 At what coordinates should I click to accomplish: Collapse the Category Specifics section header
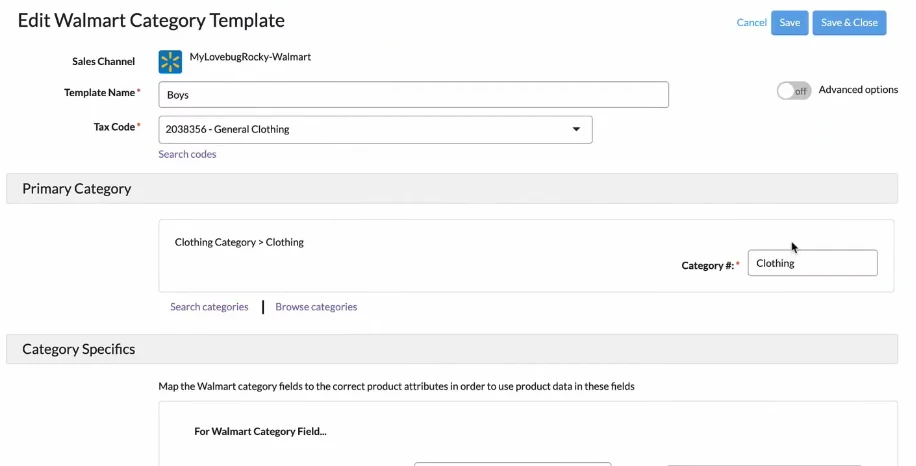pyautogui.click(x=78, y=349)
